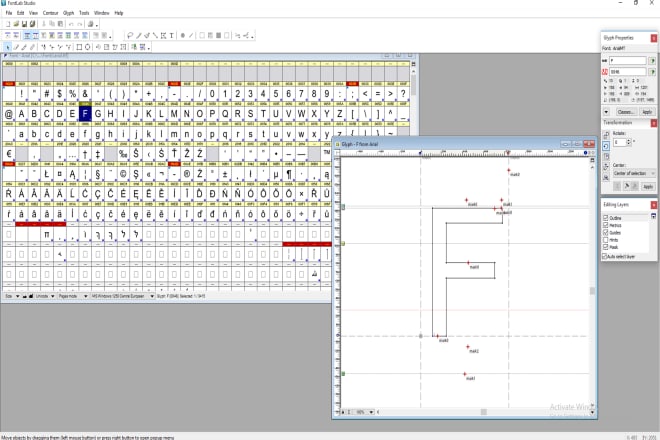Click the filled circle tool icon
660x440 pixels.
pyautogui.click(x=183, y=35)
